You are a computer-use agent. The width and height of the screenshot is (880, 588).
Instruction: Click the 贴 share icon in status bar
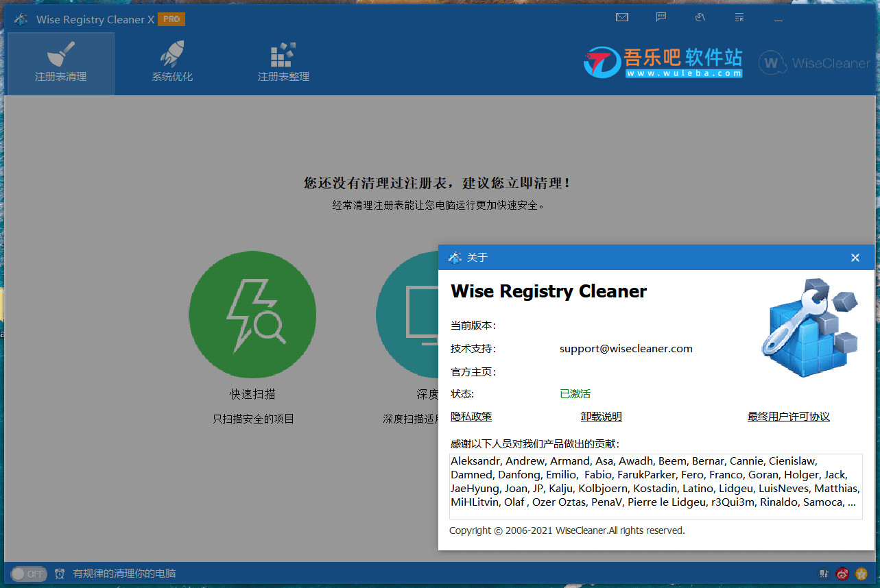pos(824,574)
